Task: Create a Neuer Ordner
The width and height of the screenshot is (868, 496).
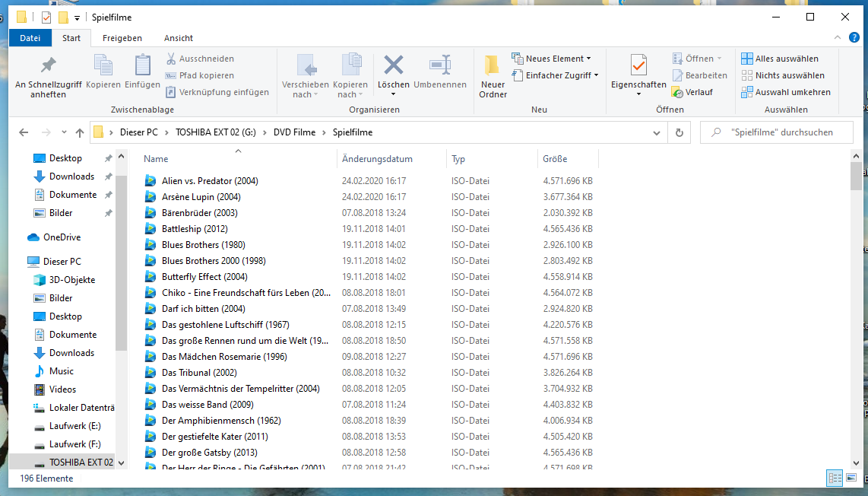Action: click(x=493, y=76)
